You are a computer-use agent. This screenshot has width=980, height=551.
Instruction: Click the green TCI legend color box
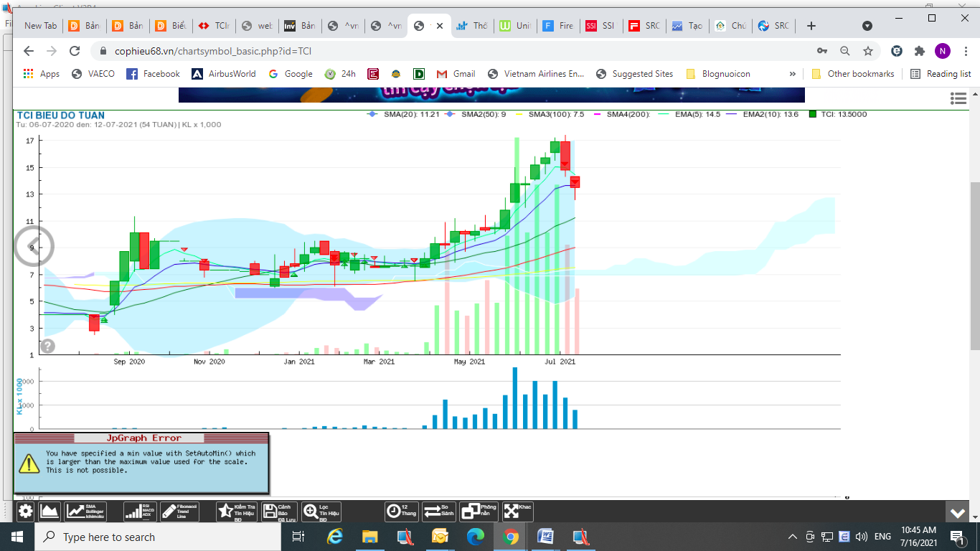812,114
